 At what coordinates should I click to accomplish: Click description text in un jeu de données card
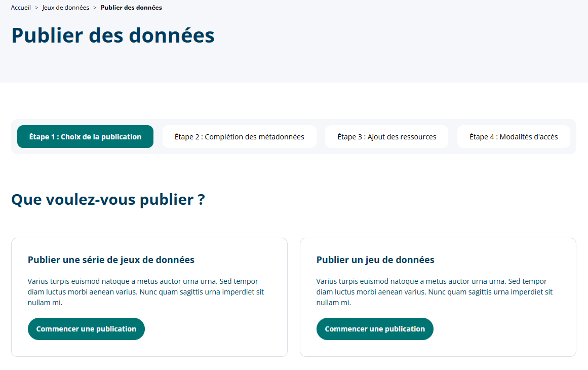[x=434, y=292]
